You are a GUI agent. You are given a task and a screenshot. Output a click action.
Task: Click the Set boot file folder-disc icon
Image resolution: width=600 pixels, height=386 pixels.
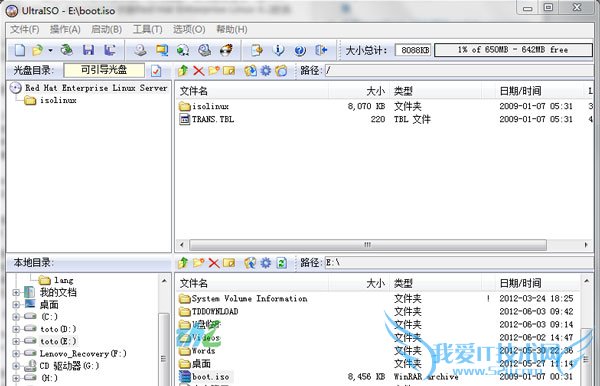pyautogui.click(x=281, y=70)
